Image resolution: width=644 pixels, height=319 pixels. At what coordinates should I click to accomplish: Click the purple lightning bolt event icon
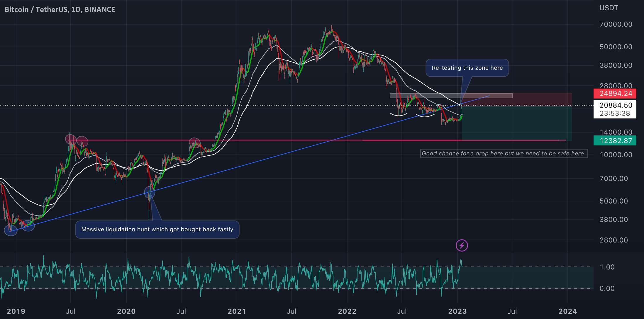(462, 245)
